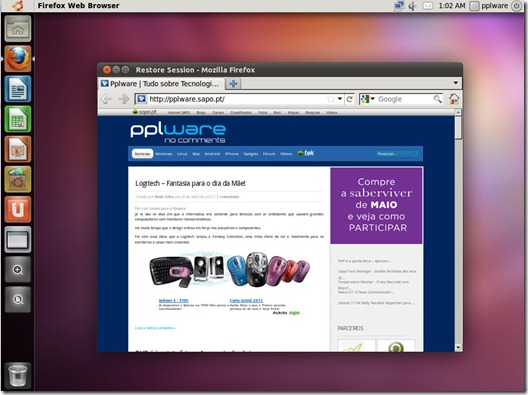Open the workspace switcher launcher icon

[18, 239]
